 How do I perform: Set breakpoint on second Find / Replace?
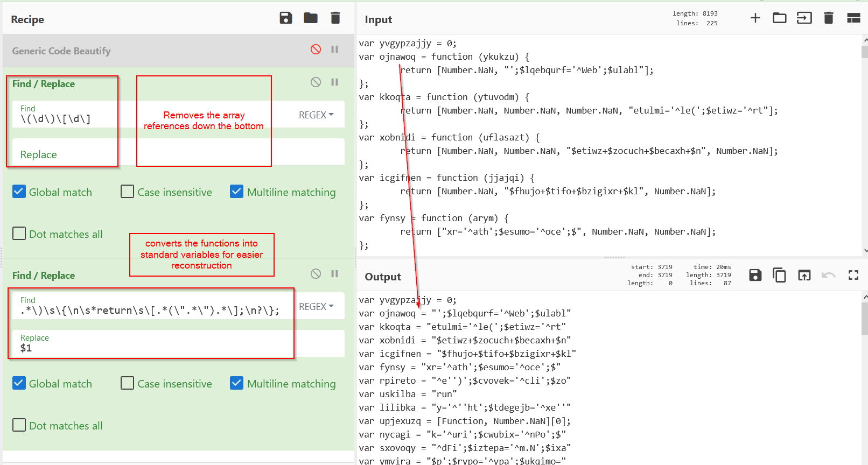pyautogui.click(x=334, y=274)
